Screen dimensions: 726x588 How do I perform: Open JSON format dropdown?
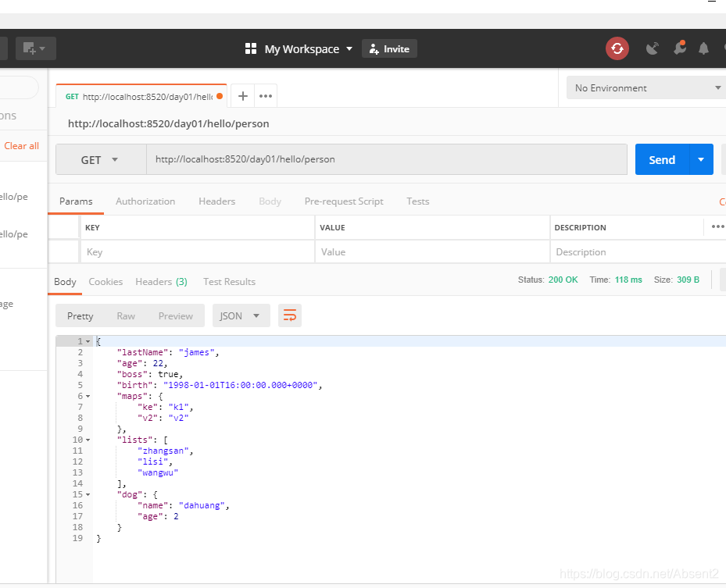coord(241,316)
